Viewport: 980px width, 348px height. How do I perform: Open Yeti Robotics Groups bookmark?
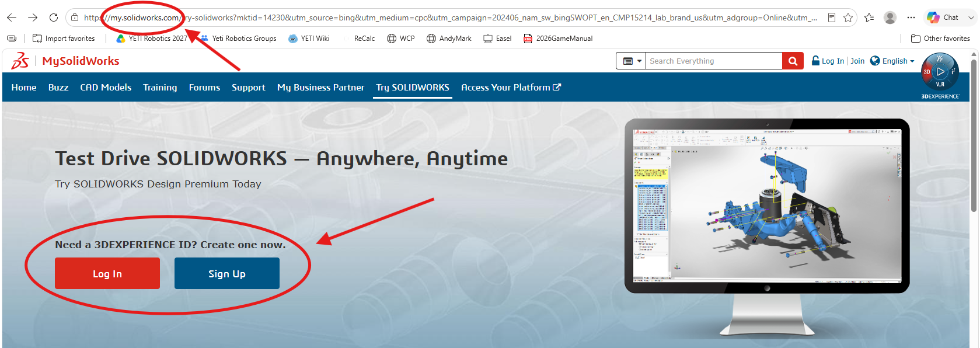[x=238, y=39]
